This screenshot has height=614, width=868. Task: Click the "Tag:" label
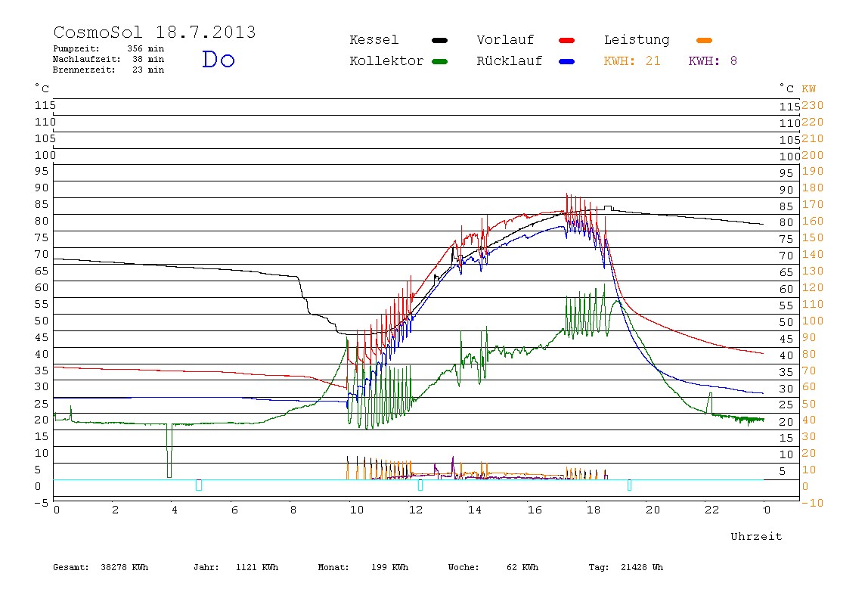(x=599, y=567)
